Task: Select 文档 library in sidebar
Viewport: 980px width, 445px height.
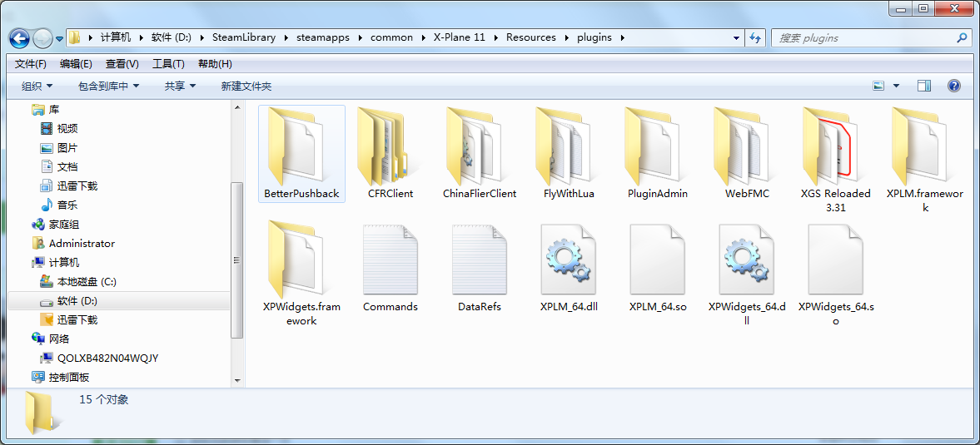Action: pyautogui.click(x=59, y=166)
